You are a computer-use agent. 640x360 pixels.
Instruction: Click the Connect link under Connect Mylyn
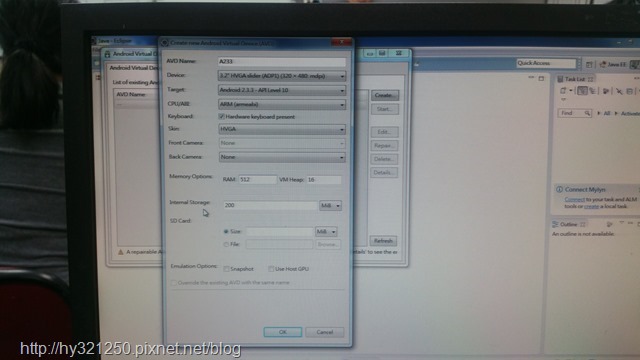[x=575, y=200]
